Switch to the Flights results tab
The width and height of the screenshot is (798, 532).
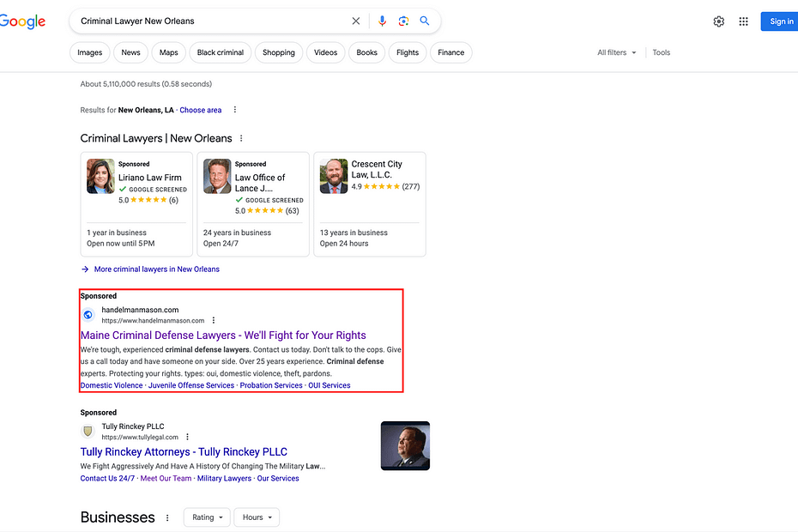(x=408, y=52)
